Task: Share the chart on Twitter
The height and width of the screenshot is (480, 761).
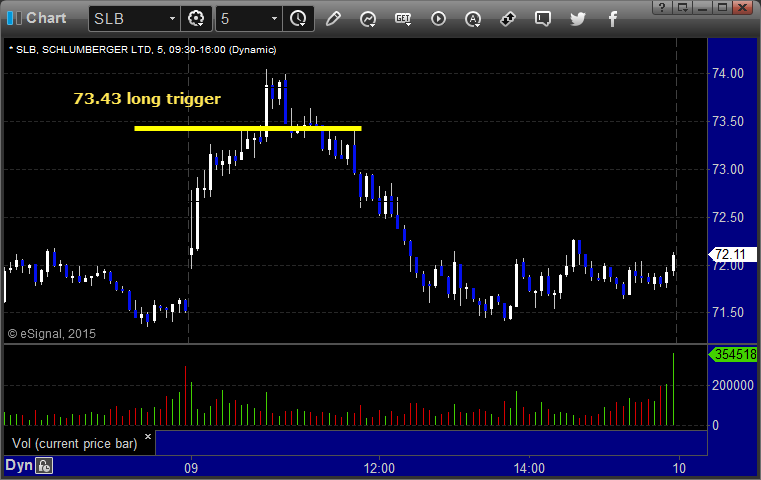Action: pos(578,19)
